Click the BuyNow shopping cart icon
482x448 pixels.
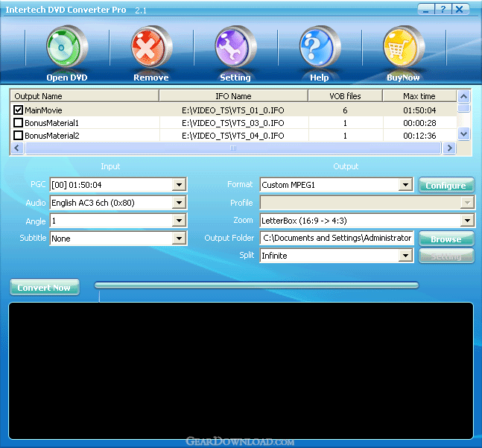404,46
